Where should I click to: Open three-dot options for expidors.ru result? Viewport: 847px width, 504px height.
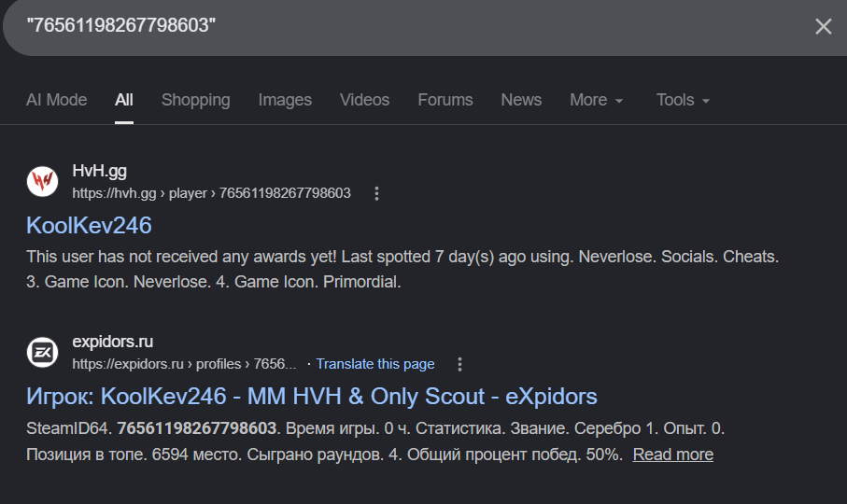pyautogui.click(x=459, y=364)
